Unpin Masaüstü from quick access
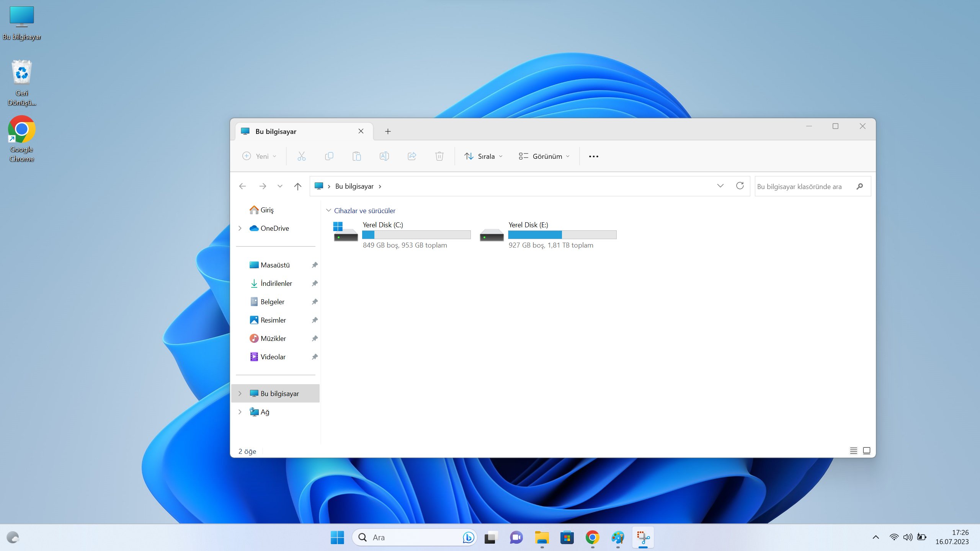 tap(315, 265)
